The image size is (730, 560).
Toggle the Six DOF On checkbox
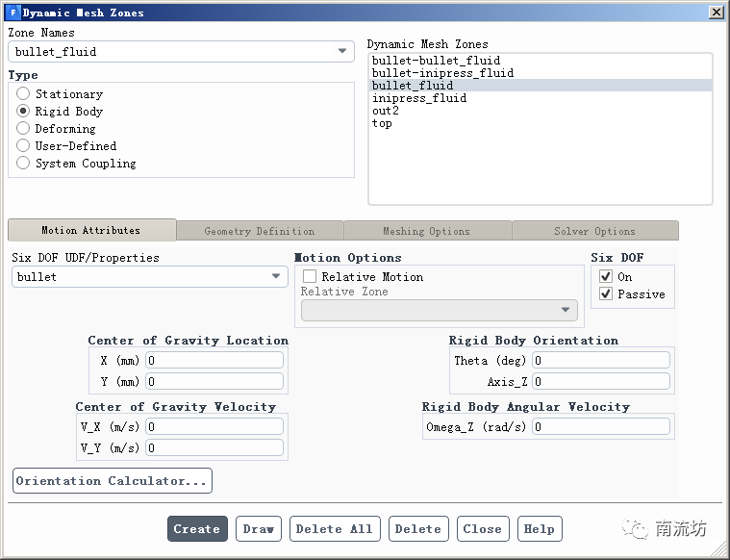pyautogui.click(x=605, y=277)
